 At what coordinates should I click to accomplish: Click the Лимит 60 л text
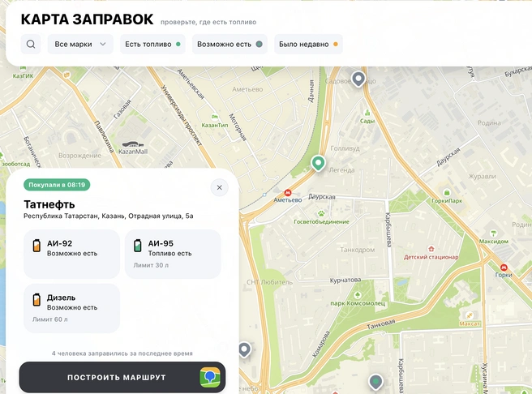50,319
